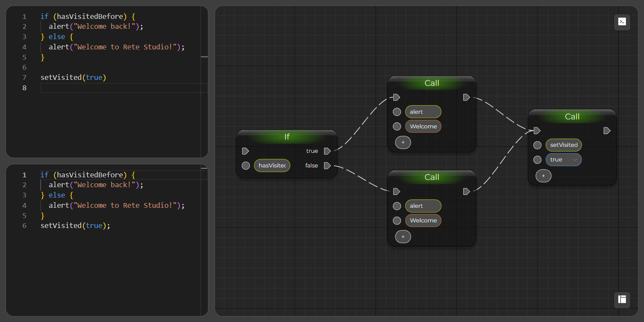
Task: Click the exec input port of the lower Call node
Action: 396,191
